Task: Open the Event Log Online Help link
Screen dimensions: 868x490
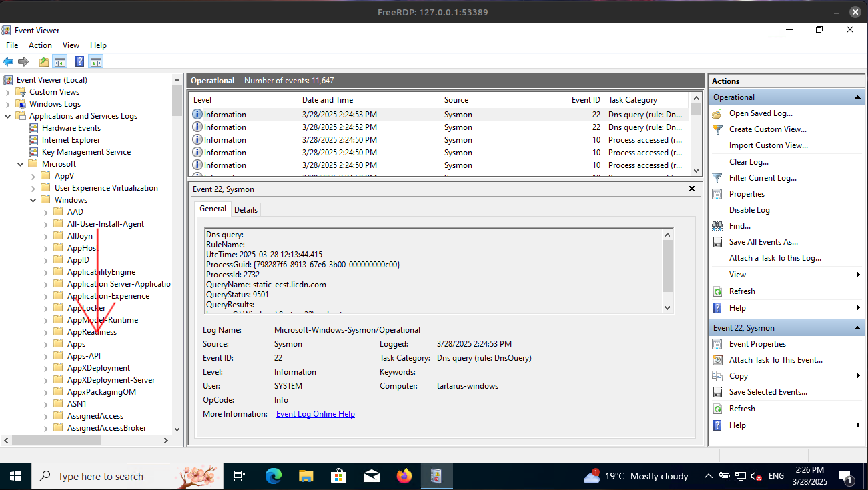Action: pyautogui.click(x=316, y=414)
